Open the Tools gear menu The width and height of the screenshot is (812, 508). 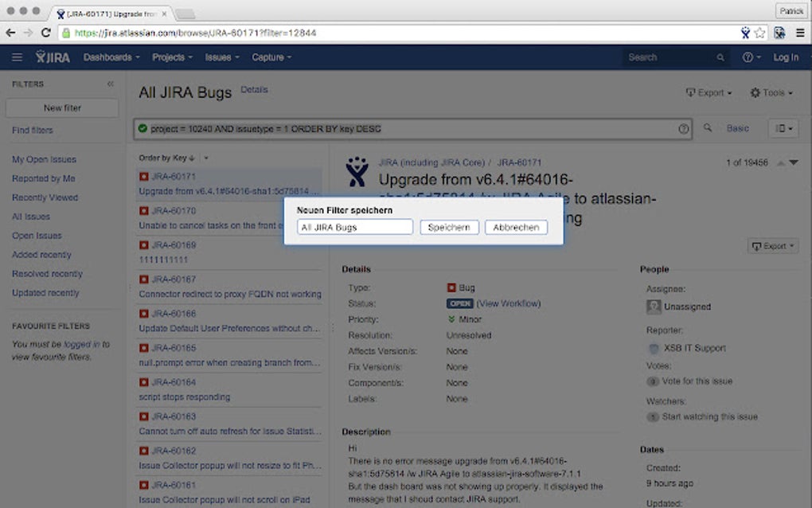point(769,92)
